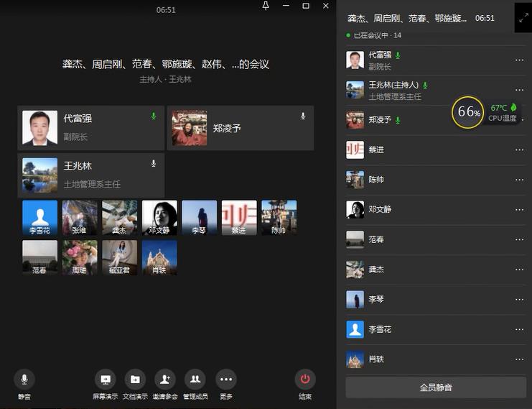Pin the meeting window on top
This screenshot has width=532, height=409.
click(x=266, y=6)
